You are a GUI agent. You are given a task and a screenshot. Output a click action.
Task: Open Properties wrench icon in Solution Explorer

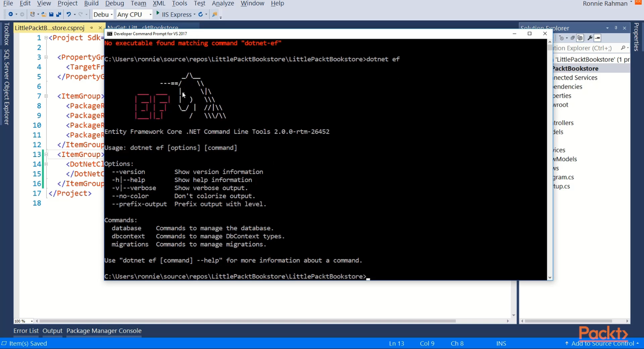coord(590,38)
